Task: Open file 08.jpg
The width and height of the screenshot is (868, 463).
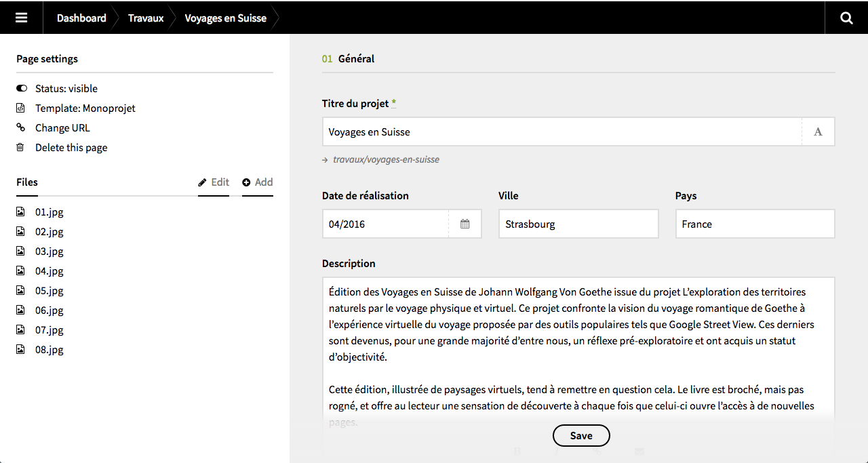Action: point(49,349)
